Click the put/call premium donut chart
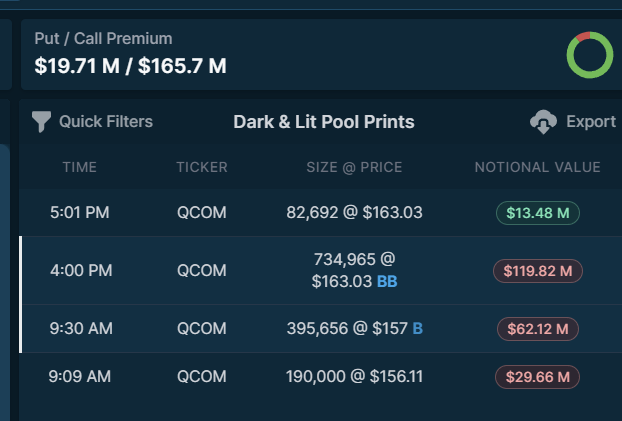This screenshot has height=421, width=622. [590, 55]
